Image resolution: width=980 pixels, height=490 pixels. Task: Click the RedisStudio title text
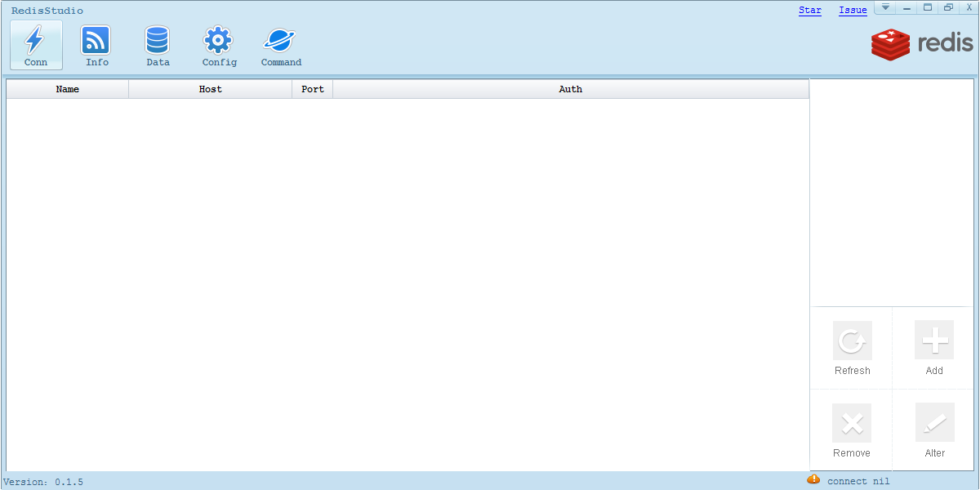pyautogui.click(x=47, y=11)
